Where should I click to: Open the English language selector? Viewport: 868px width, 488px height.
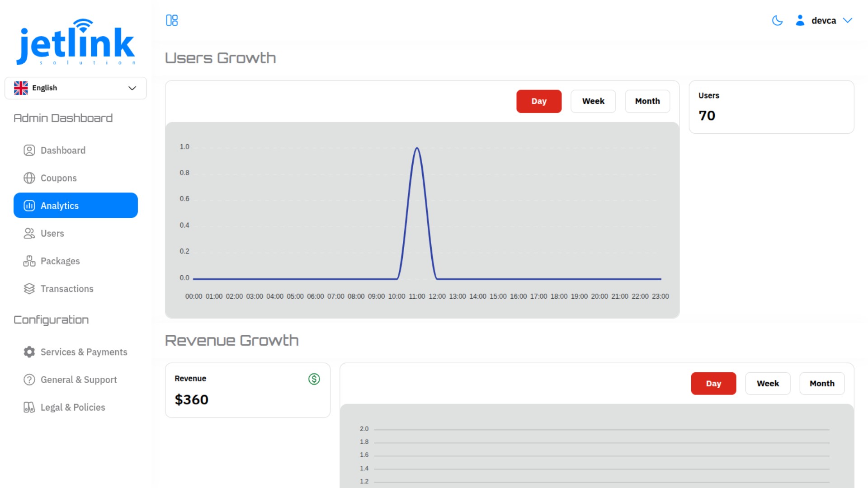point(75,88)
